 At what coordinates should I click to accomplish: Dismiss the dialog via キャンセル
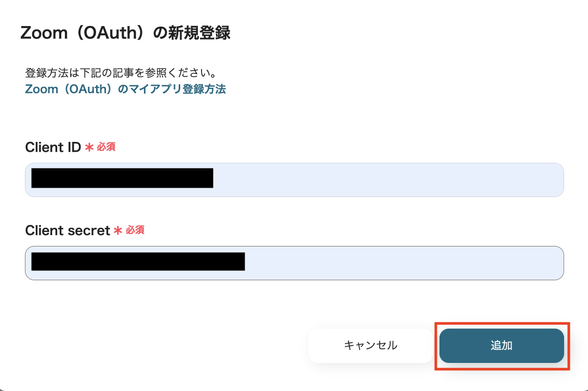pos(370,345)
